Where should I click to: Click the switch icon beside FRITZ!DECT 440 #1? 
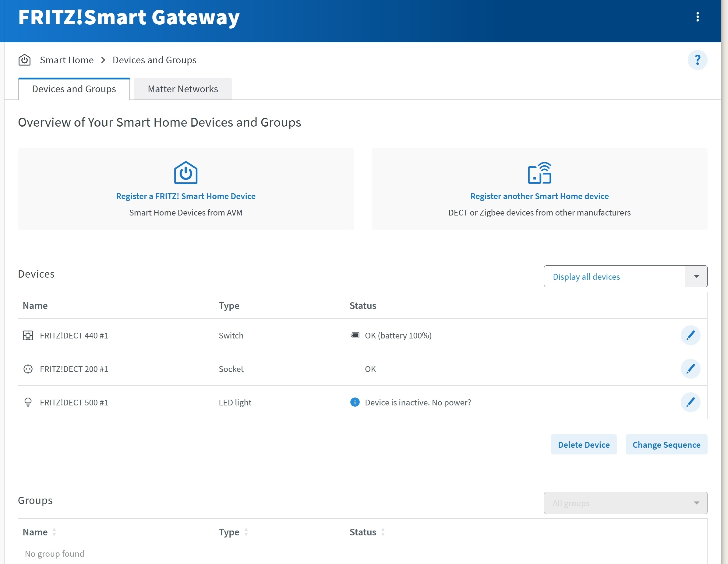pyautogui.click(x=28, y=335)
